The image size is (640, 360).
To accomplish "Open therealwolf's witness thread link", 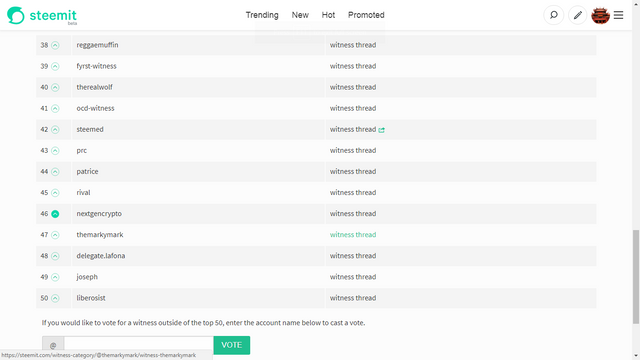I will 353,87.
